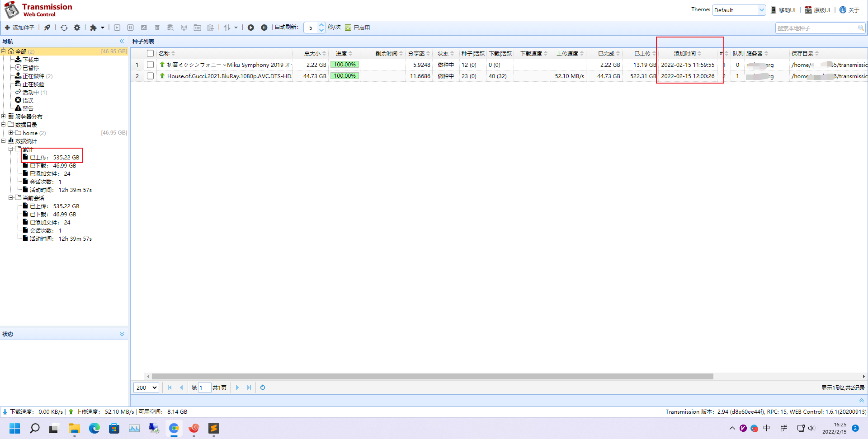This screenshot has width=868, height=439.
Task: Click the 搜索本地种子 search box
Action: pos(816,28)
